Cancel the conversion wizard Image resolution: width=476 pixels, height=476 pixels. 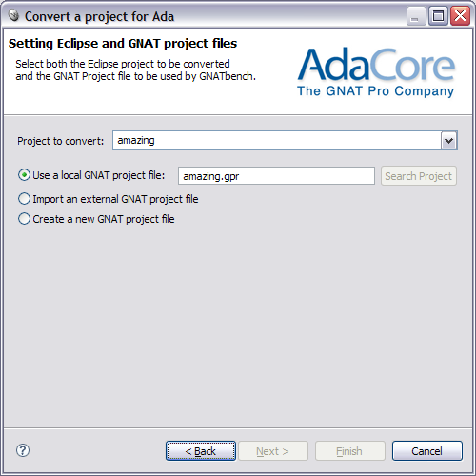[427, 450]
